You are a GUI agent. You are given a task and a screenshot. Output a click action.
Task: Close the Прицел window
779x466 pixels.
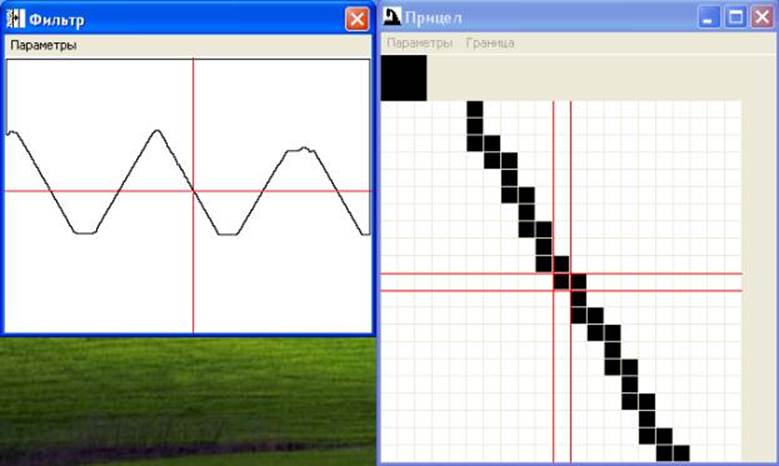tap(762, 17)
